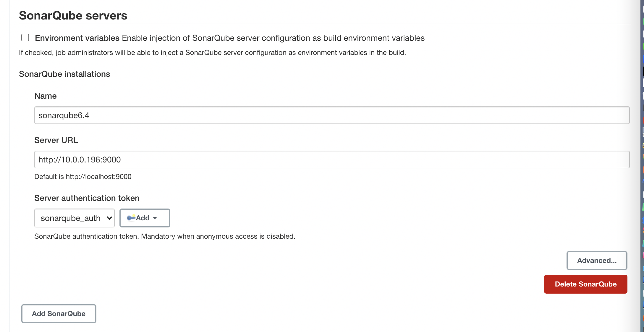Expand the caret on the Add credentials button
Image resolution: width=644 pixels, height=332 pixels.
tap(155, 218)
